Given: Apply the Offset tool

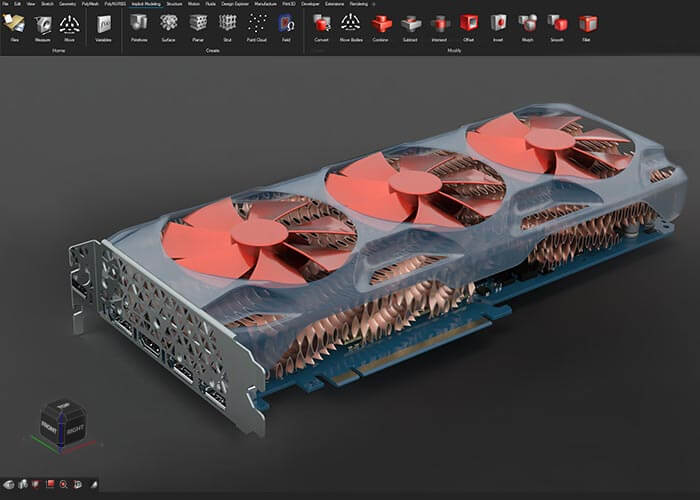Looking at the screenshot, I should [469, 23].
